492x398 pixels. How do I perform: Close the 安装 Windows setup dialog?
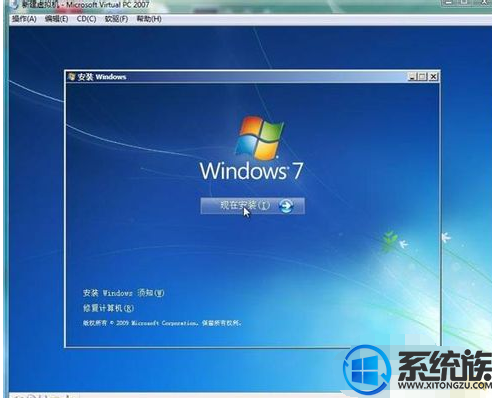point(433,77)
